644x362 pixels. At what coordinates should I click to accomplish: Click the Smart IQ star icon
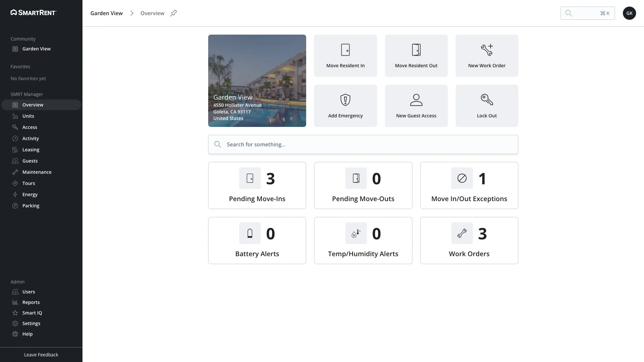point(15,313)
